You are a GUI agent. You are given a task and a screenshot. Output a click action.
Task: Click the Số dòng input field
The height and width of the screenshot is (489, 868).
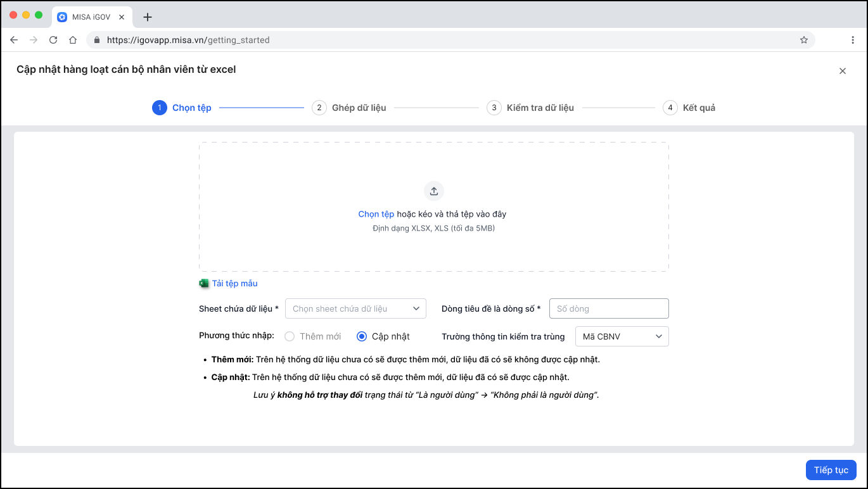[609, 308]
